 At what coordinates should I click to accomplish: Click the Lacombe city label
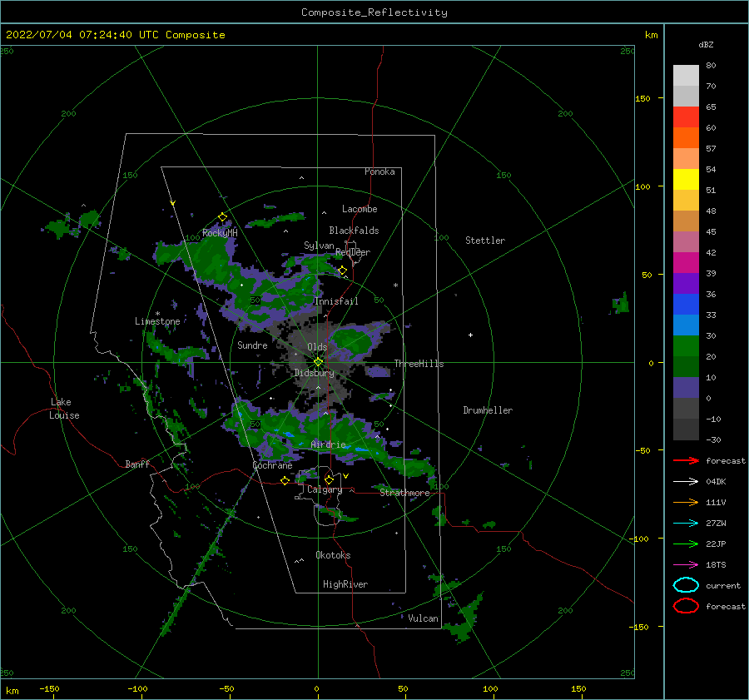[x=360, y=209]
